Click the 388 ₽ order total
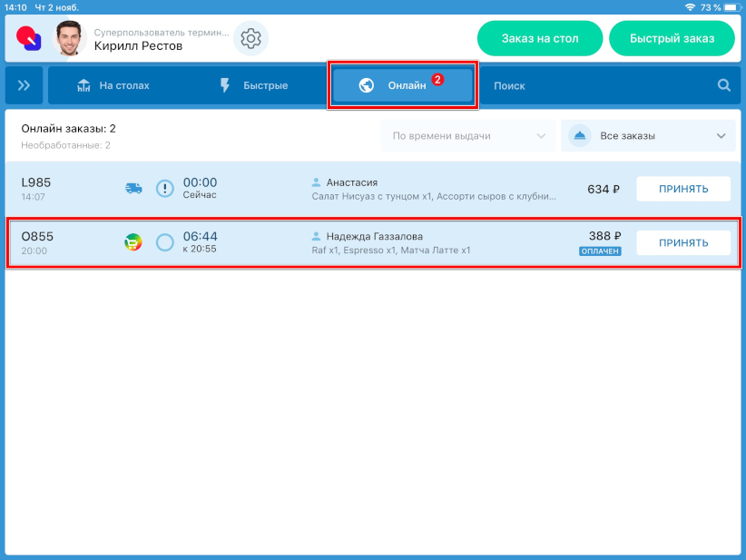The height and width of the screenshot is (560, 746). [604, 236]
